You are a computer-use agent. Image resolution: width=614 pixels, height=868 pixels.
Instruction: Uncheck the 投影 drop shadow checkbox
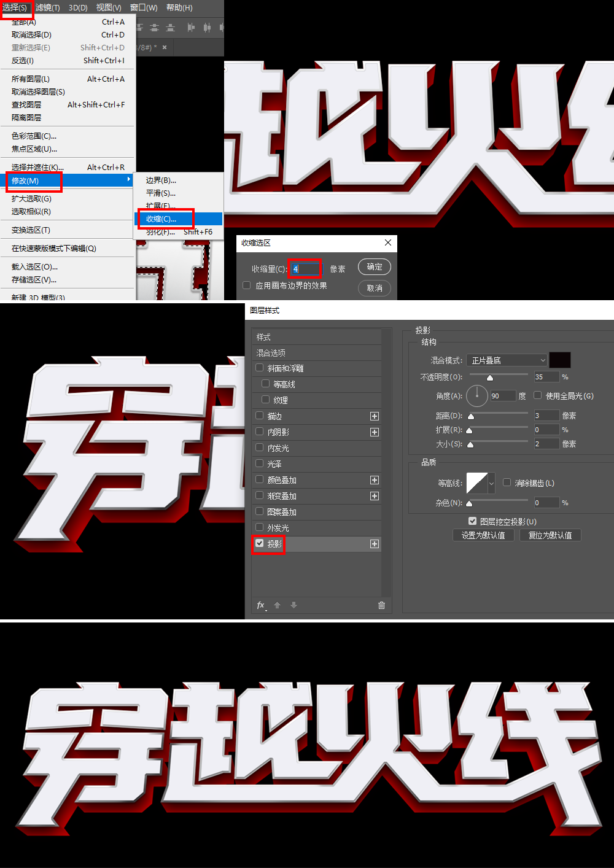pos(260,543)
